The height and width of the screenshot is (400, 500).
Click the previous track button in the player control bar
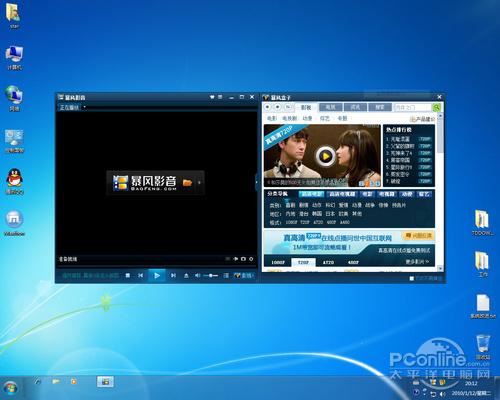pos(140,275)
